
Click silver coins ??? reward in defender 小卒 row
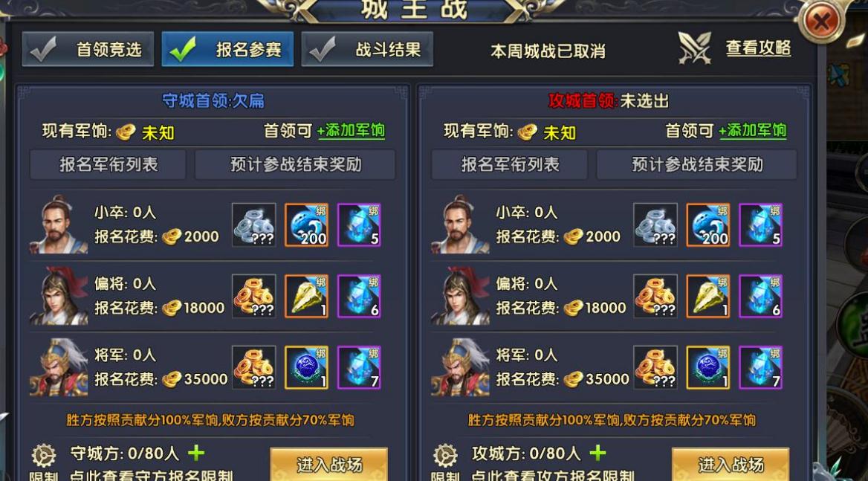pos(253,225)
